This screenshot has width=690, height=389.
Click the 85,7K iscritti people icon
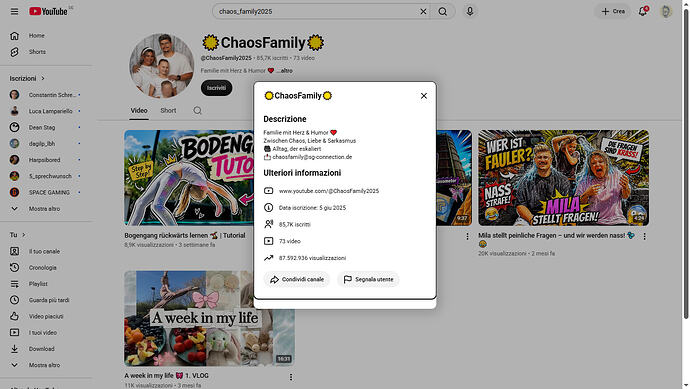[268, 224]
